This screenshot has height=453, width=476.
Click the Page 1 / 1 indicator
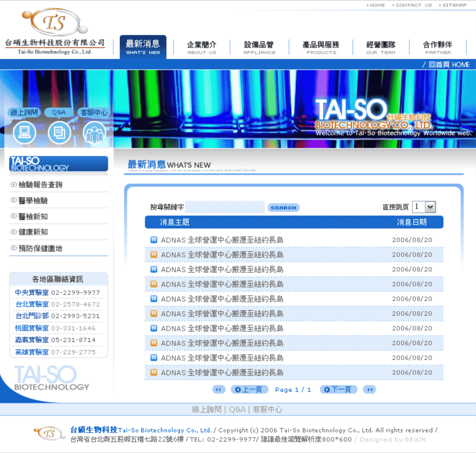[x=293, y=390]
